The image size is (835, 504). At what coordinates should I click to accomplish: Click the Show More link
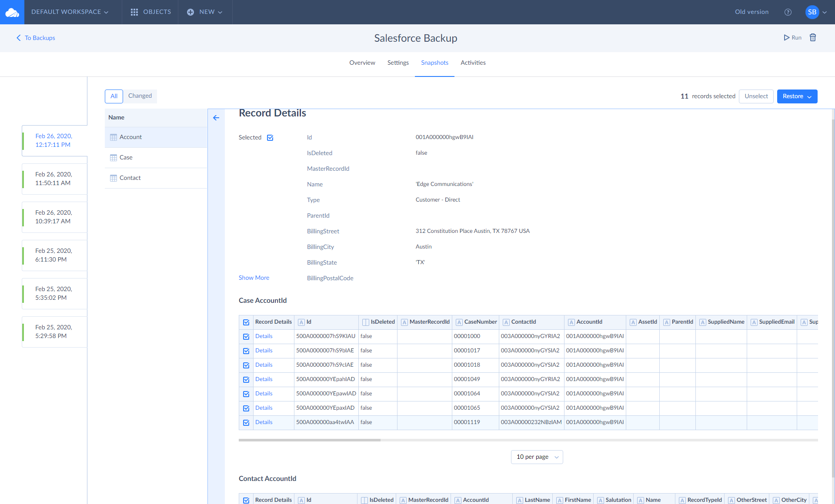254,278
